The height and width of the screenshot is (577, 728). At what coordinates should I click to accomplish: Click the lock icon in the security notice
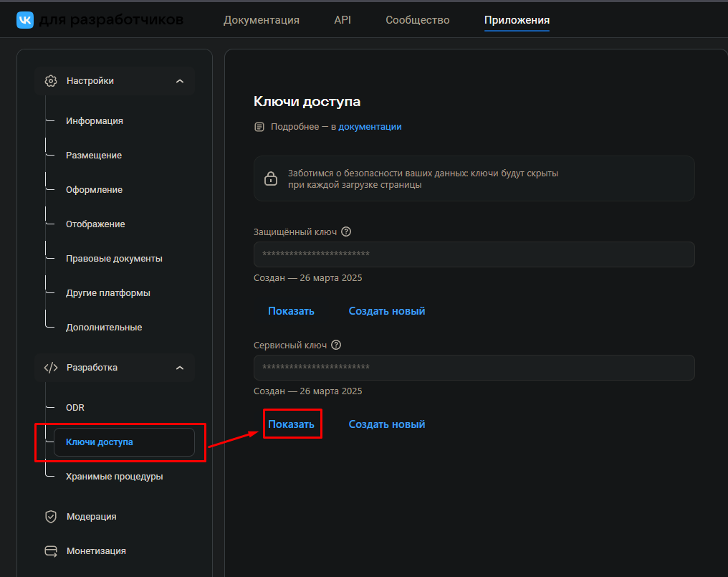[x=270, y=178]
